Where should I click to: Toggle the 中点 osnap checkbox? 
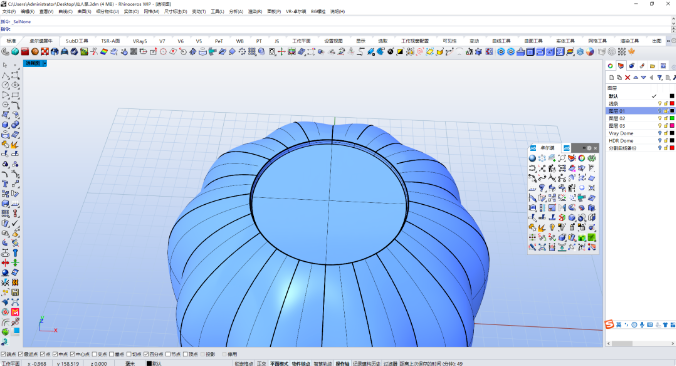coord(55,354)
